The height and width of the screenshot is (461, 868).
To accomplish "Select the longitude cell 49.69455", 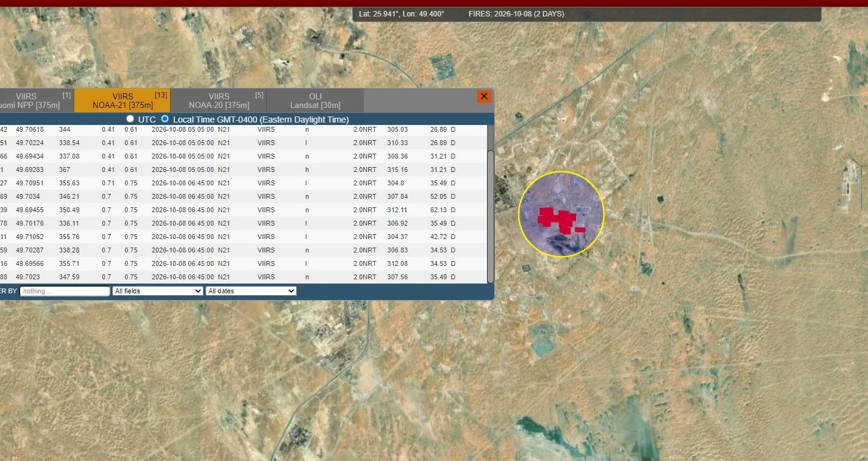I will click(30, 210).
